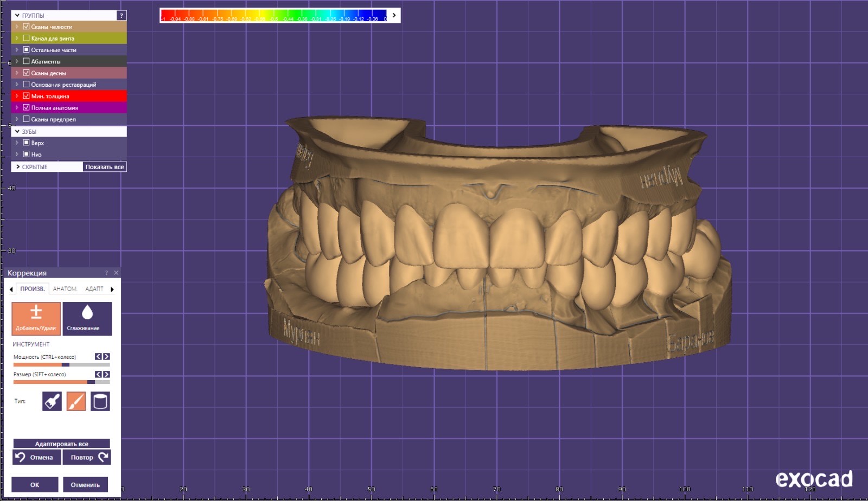Click the Адаптировать все button
The image size is (868, 501).
point(61,444)
